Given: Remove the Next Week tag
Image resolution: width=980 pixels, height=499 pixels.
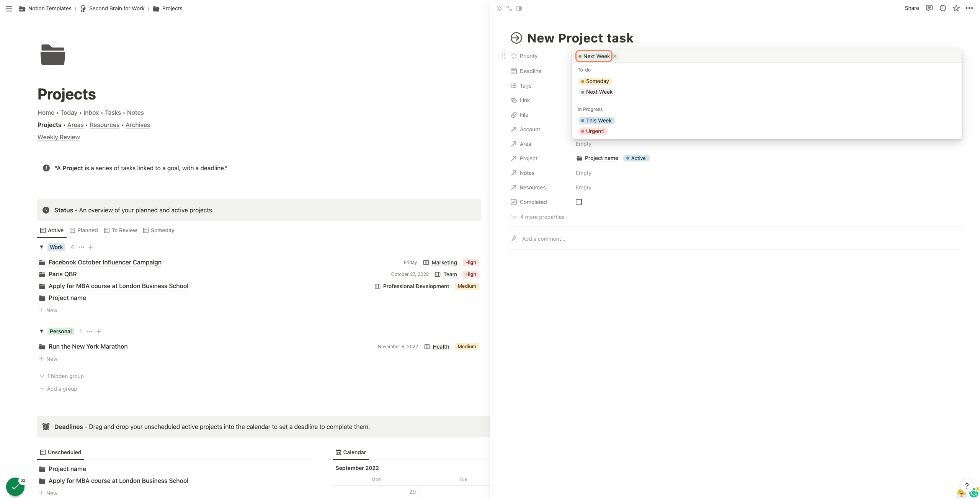Looking at the screenshot, I should [x=615, y=56].
